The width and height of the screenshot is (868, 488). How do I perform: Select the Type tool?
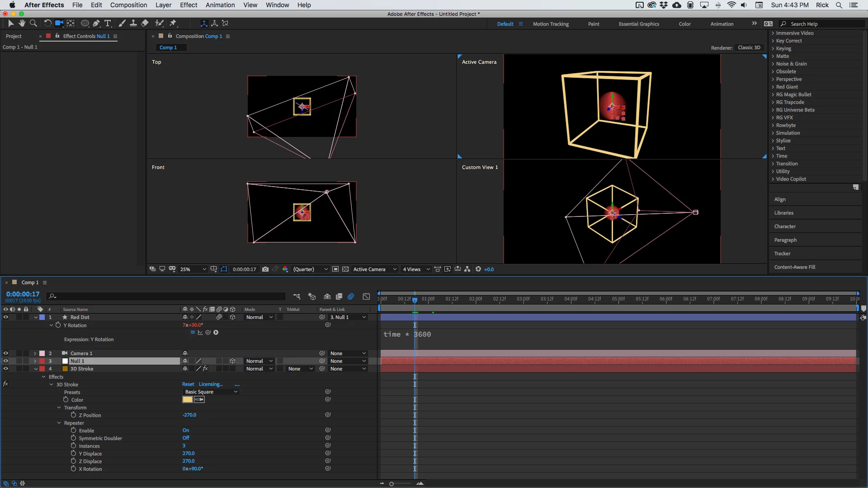coord(108,23)
